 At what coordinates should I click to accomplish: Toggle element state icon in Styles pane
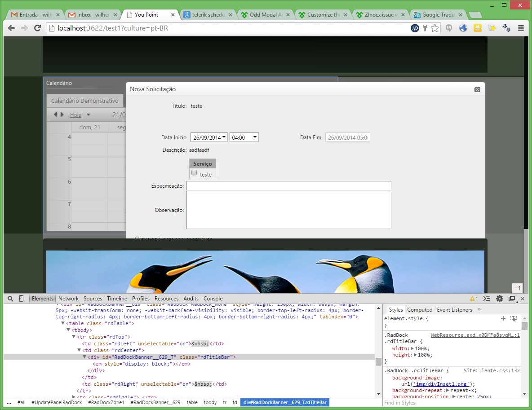click(x=513, y=318)
